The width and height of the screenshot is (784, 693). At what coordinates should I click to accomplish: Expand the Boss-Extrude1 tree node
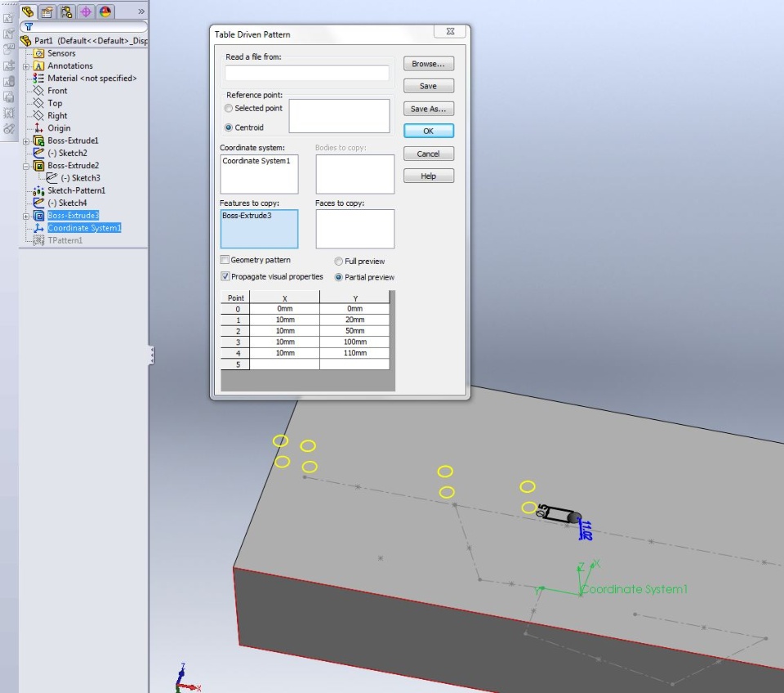point(26,141)
